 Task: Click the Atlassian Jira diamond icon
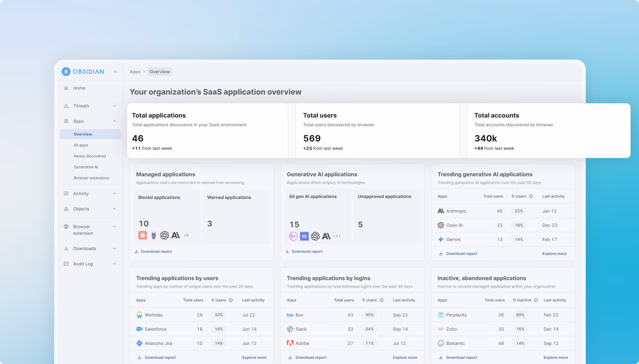point(139,343)
